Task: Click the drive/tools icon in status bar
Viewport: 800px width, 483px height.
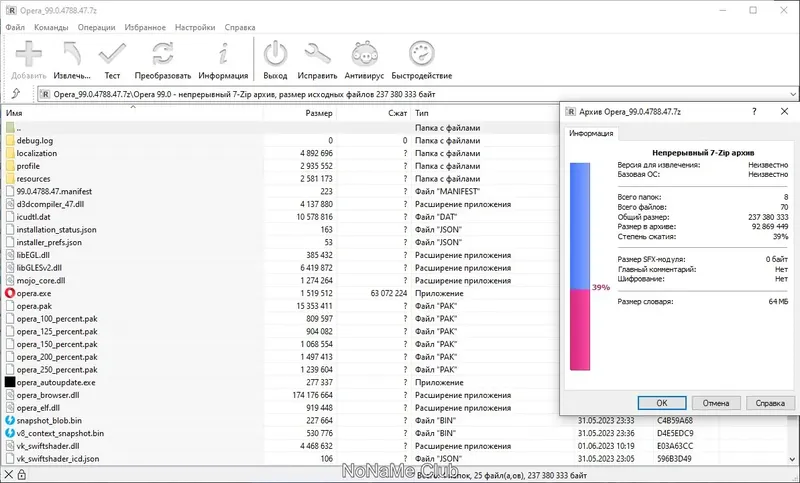Action: pos(9,475)
